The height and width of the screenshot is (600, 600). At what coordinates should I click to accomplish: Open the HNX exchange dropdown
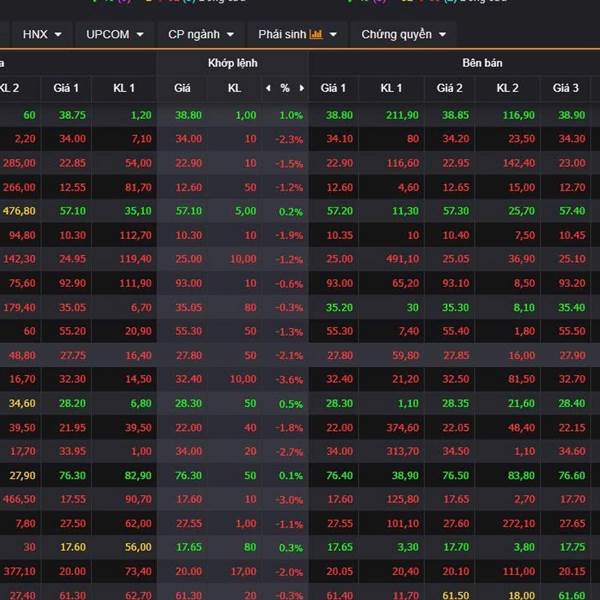pos(42,34)
